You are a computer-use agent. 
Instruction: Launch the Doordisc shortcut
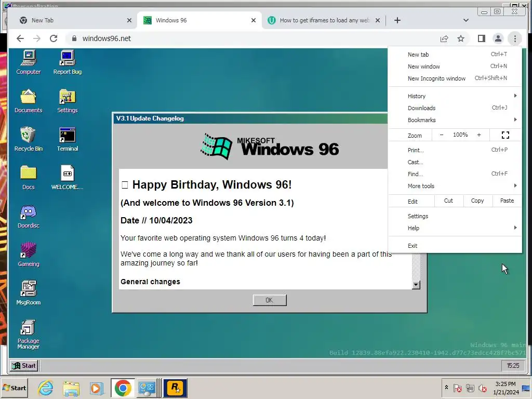coord(29,216)
